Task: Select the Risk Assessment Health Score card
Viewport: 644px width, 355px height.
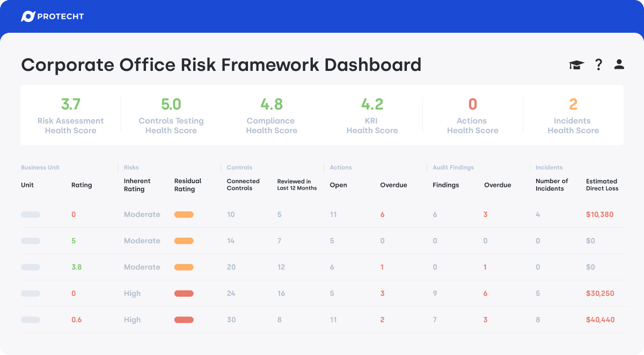Action: 71,115
